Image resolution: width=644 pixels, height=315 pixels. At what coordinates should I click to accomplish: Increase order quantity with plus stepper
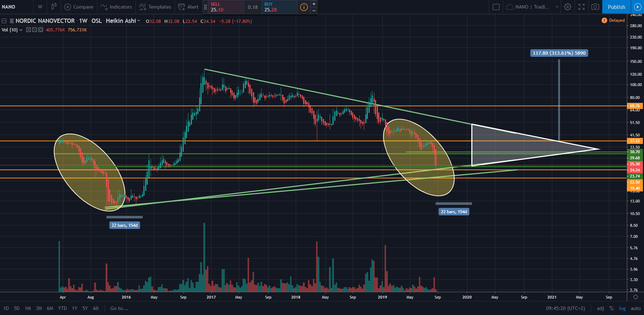tap(314, 4)
